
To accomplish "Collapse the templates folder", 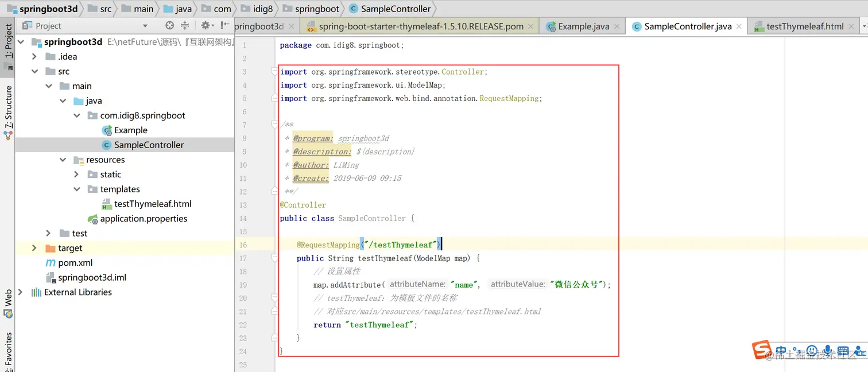I will 77,189.
